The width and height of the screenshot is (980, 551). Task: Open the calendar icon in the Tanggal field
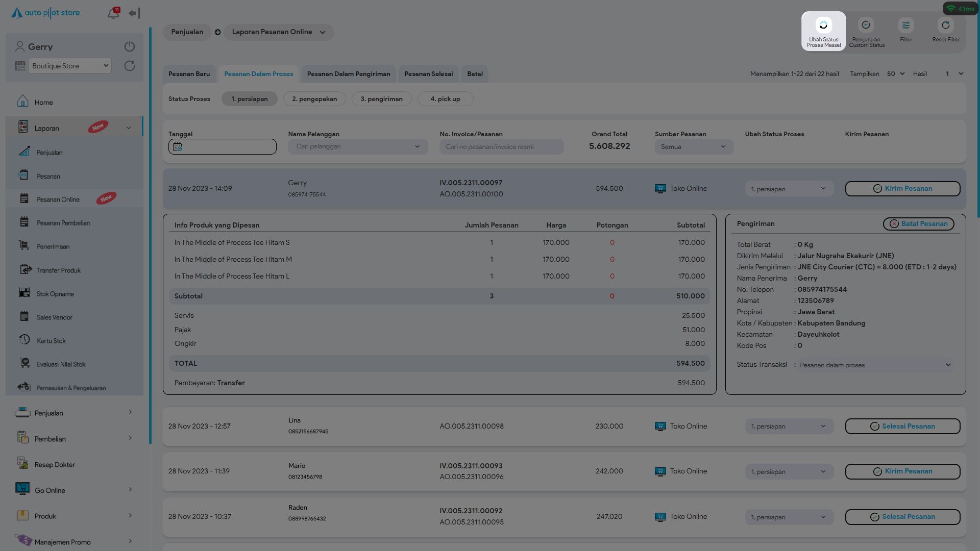(x=177, y=147)
